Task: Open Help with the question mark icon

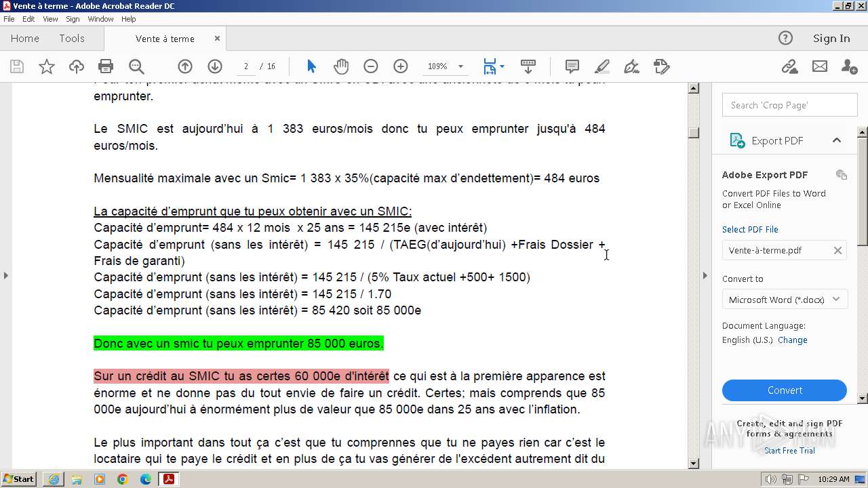Action: click(785, 39)
